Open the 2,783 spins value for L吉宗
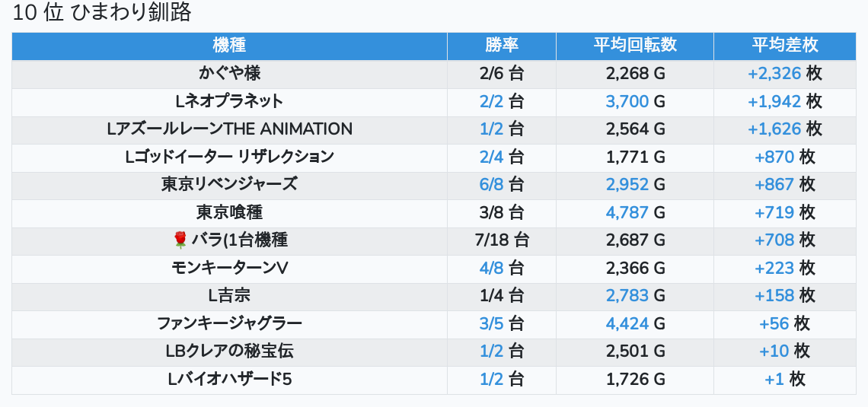The width and height of the screenshot is (868, 407). pyautogui.click(x=627, y=295)
